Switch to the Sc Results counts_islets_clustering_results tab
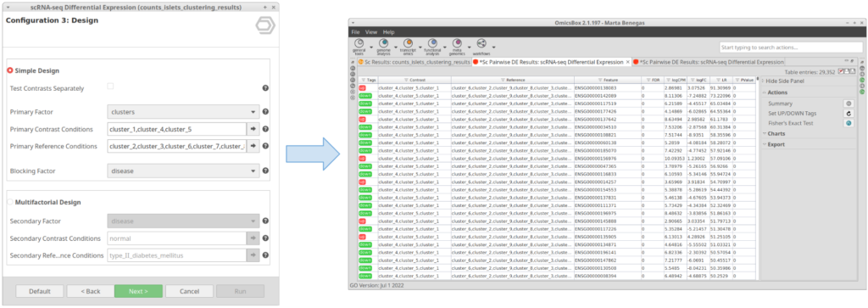The image size is (868, 308). (x=414, y=62)
